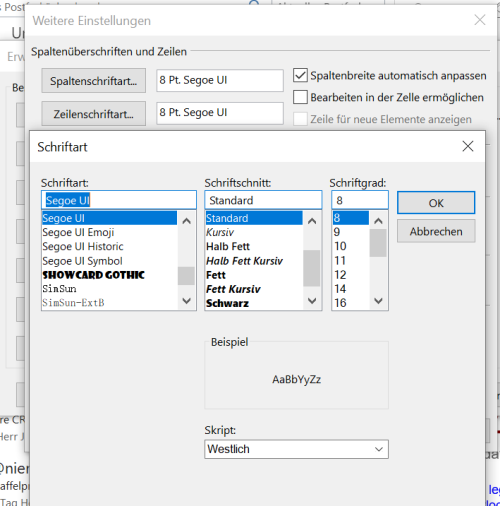Select Segoe UI Symbol font
This screenshot has width=500, height=506.
click(109, 261)
